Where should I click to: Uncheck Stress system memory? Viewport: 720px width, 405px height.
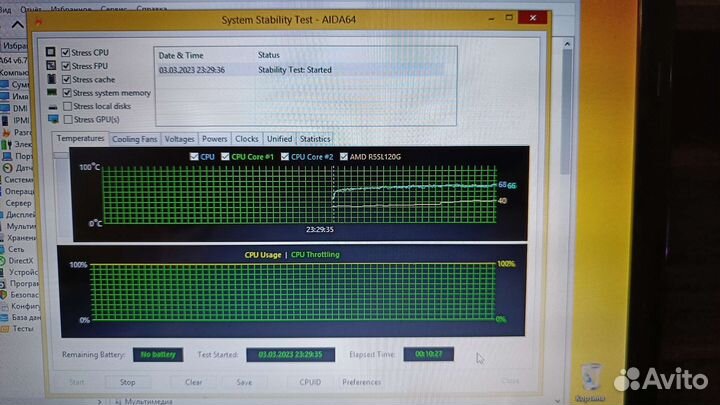click(67, 93)
